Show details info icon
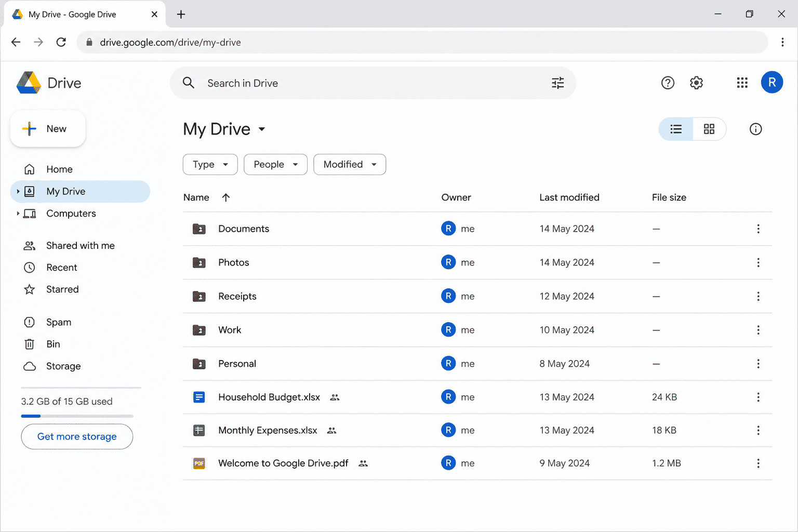 755,129
